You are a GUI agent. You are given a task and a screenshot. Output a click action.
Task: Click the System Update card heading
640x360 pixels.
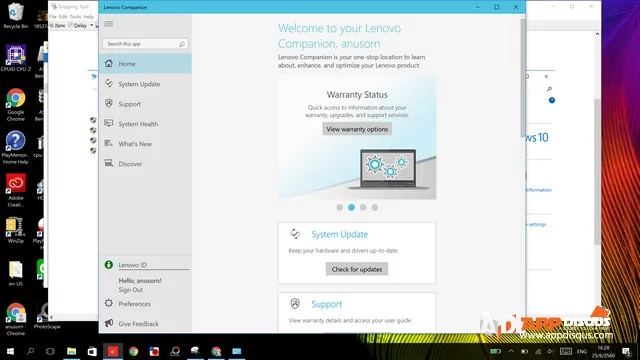(x=340, y=234)
